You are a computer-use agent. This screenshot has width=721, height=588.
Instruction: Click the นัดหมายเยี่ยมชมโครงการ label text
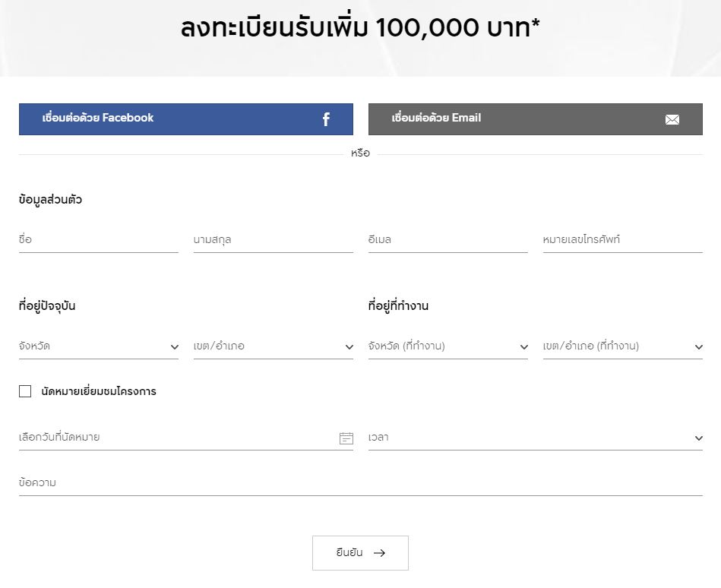pyautogui.click(x=99, y=391)
